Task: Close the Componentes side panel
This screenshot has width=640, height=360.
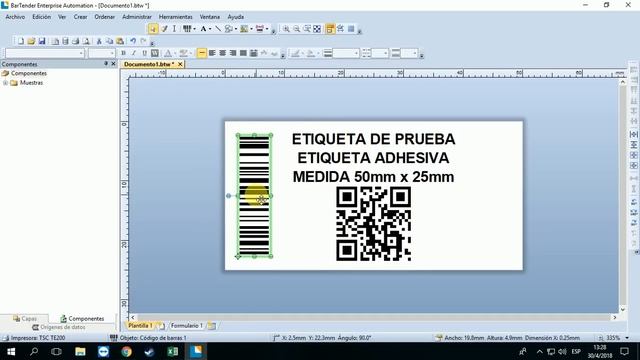Action: click(113, 64)
